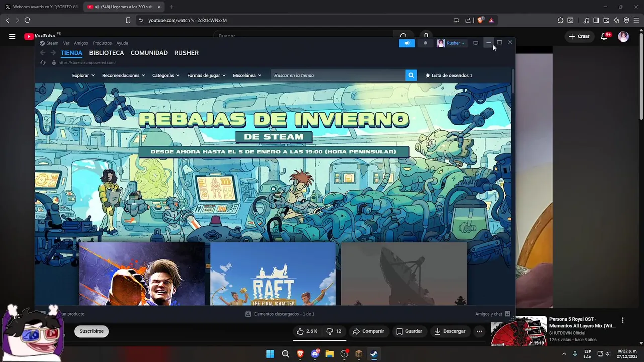Open YouTube account avatar menu
Screen dimensions: 644x362
point(623,36)
